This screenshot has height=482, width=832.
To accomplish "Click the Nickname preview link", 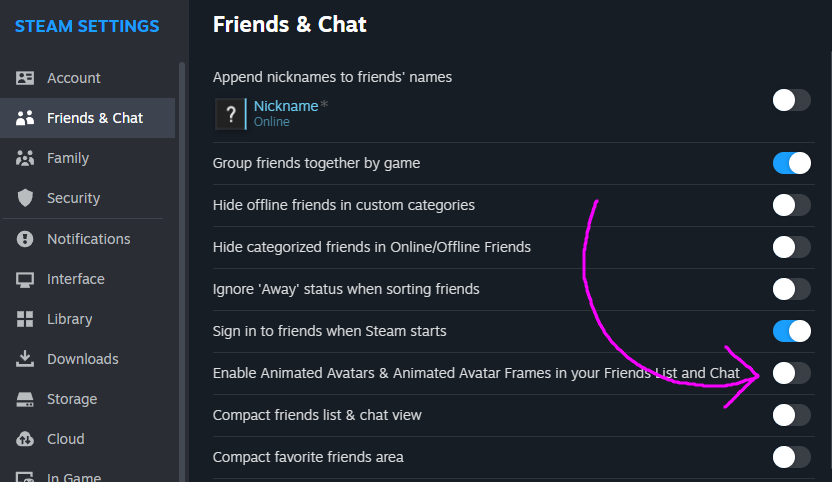I will click(286, 106).
